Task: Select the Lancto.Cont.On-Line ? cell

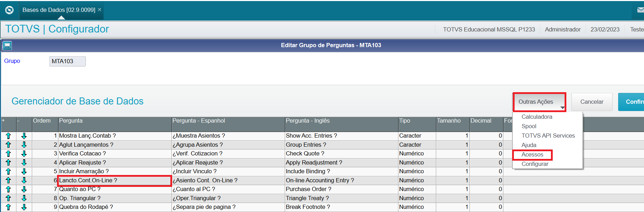Action: pos(115,181)
